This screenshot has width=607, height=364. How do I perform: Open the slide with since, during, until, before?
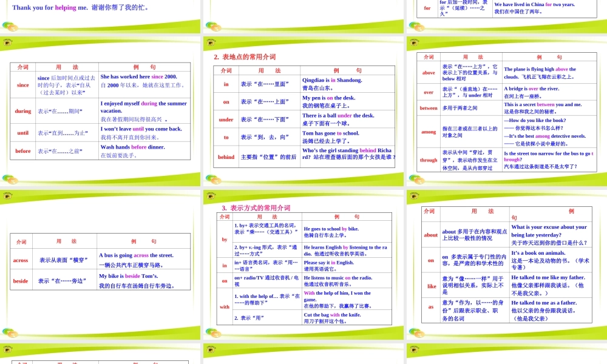[100, 111]
